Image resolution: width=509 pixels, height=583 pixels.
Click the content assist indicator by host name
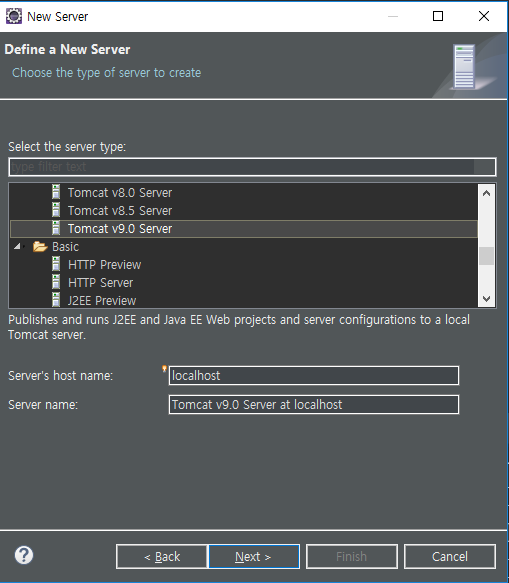[x=164, y=368]
